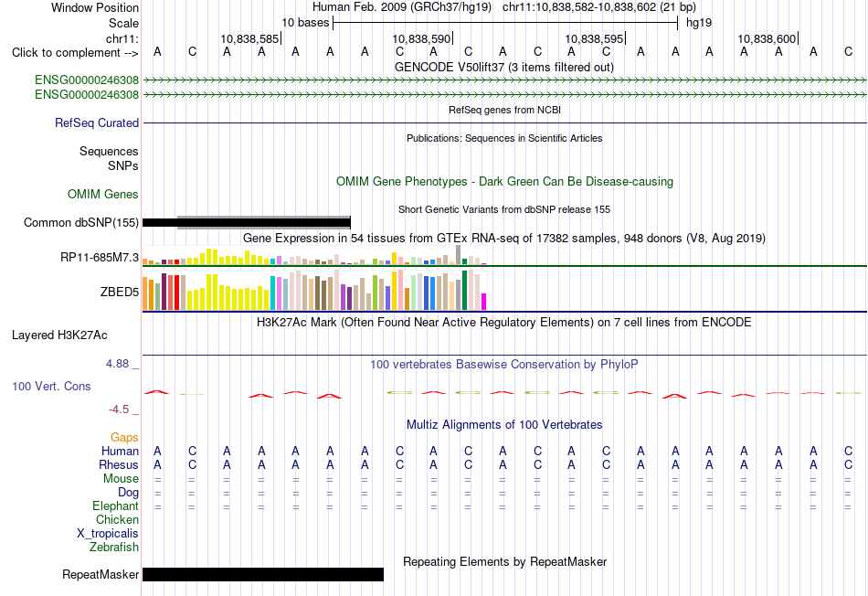This screenshot has width=868, height=596.
Task: Click the RefSeq Curated track label
Action: [x=96, y=123]
